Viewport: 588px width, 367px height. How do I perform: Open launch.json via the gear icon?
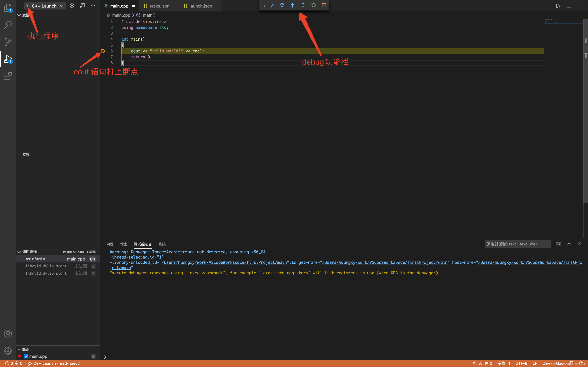[x=72, y=6]
